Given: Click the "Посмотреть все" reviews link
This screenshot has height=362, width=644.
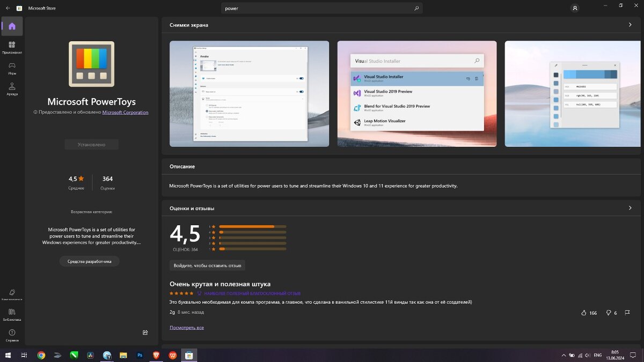Looking at the screenshot, I should (187, 327).
